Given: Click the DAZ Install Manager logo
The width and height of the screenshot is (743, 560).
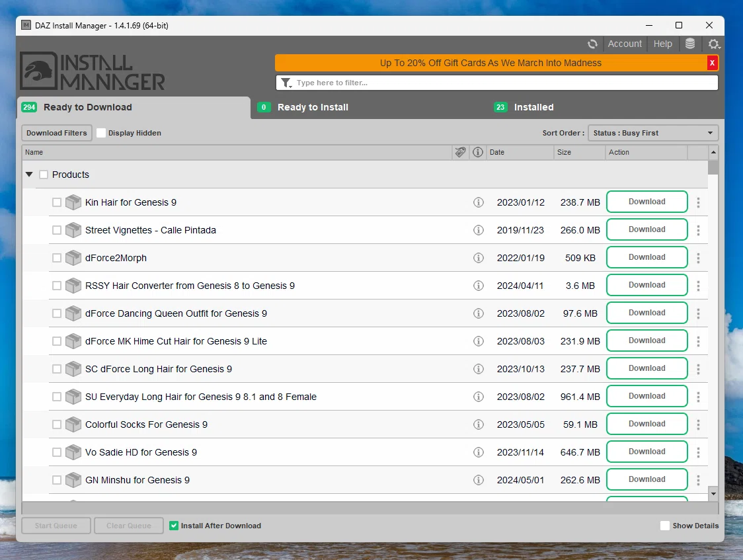Looking at the screenshot, I should (x=93, y=71).
